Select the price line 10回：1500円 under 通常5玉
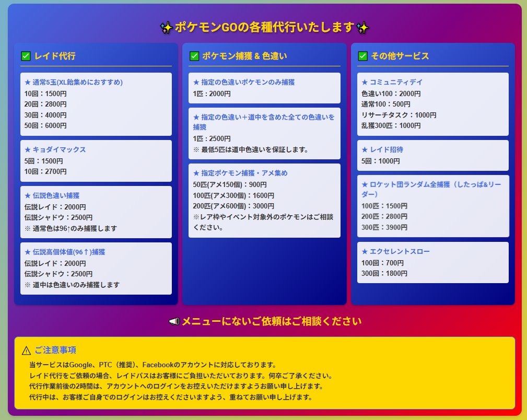The width and height of the screenshot is (527, 420). [x=45, y=94]
